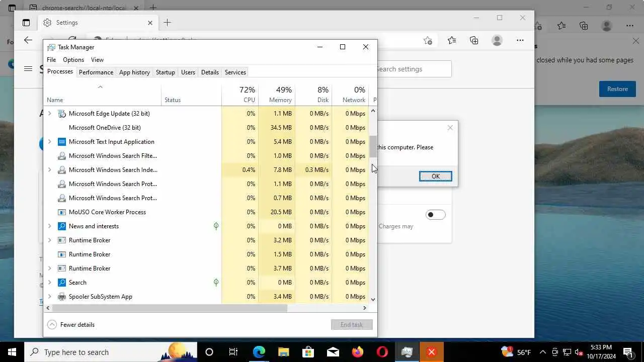Click the Task Manager taskbar icon
Image resolution: width=644 pixels, height=362 pixels.
[407, 352]
